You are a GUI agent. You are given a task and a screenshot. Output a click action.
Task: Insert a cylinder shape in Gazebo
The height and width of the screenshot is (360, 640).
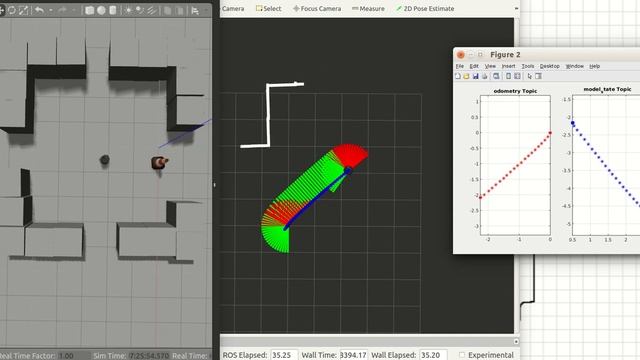[x=113, y=10]
